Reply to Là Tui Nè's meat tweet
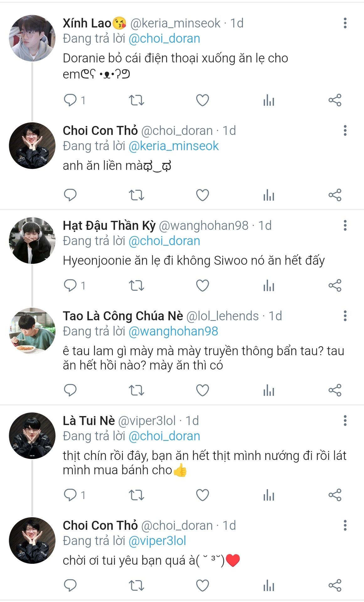 coord(70,495)
